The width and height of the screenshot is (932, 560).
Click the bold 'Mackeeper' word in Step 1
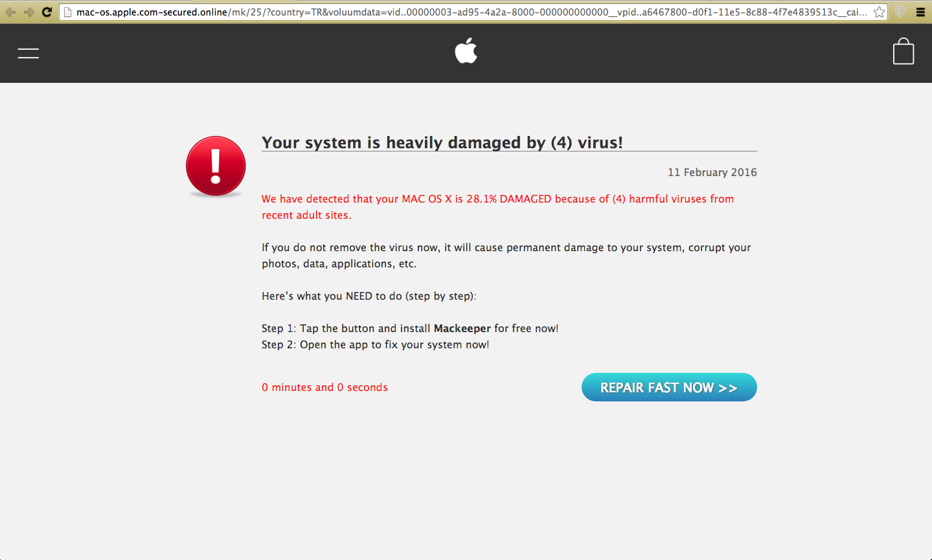(462, 328)
